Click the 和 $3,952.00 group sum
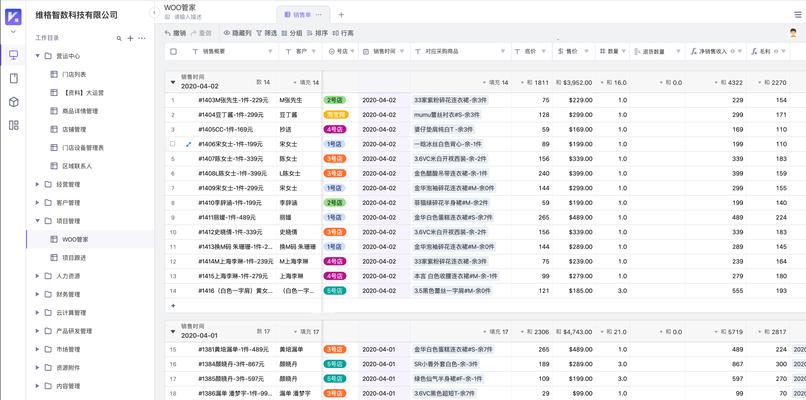The image size is (806, 400). tap(574, 82)
